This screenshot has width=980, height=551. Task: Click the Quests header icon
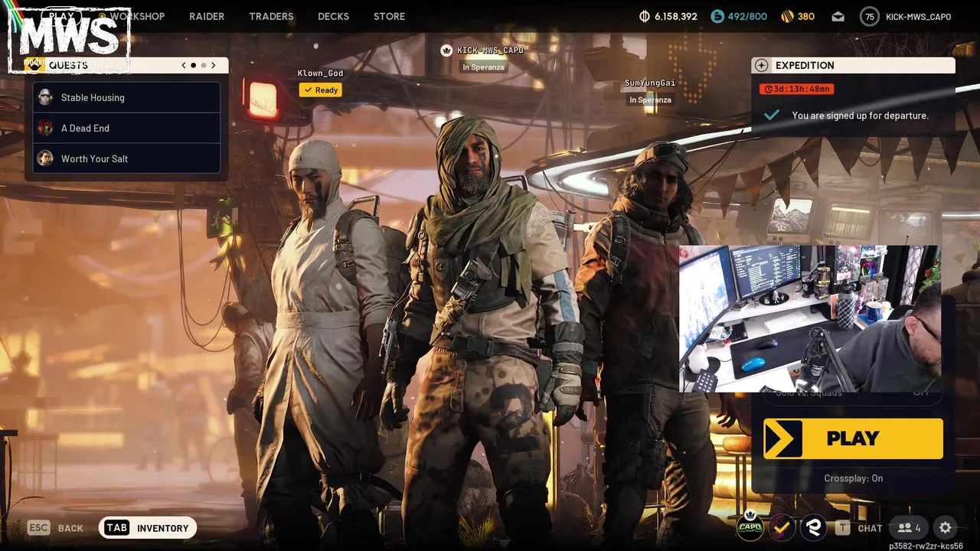34,65
